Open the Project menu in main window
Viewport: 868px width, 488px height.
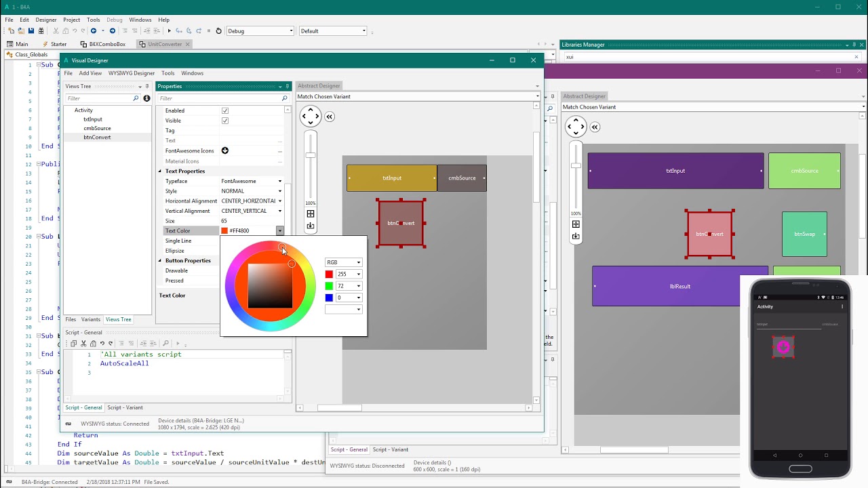click(71, 20)
